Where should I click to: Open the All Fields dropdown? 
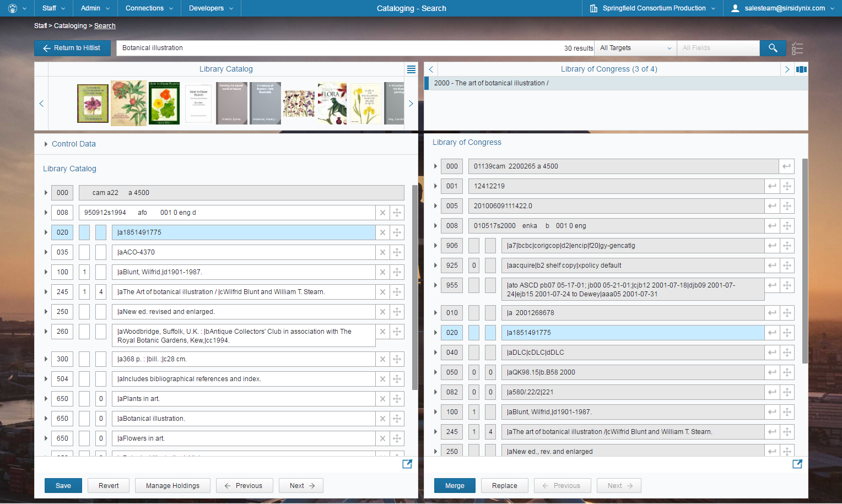[x=718, y=48]
